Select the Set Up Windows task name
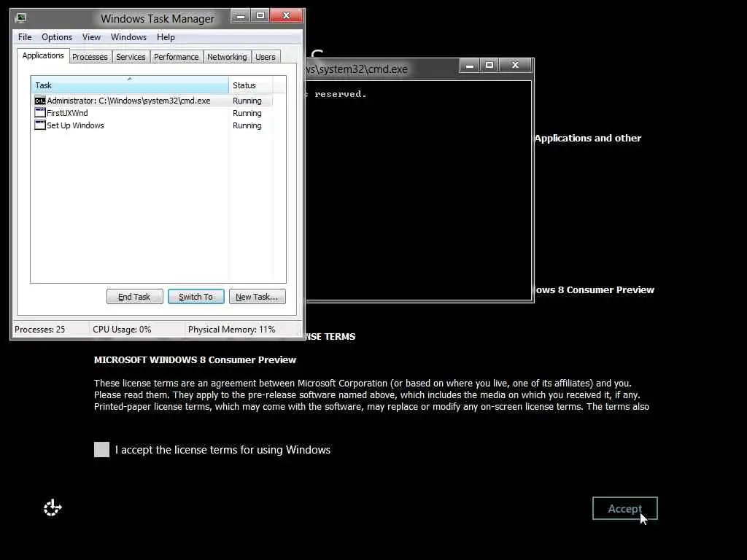Screen dimensions: 747x560 (75, 125)
